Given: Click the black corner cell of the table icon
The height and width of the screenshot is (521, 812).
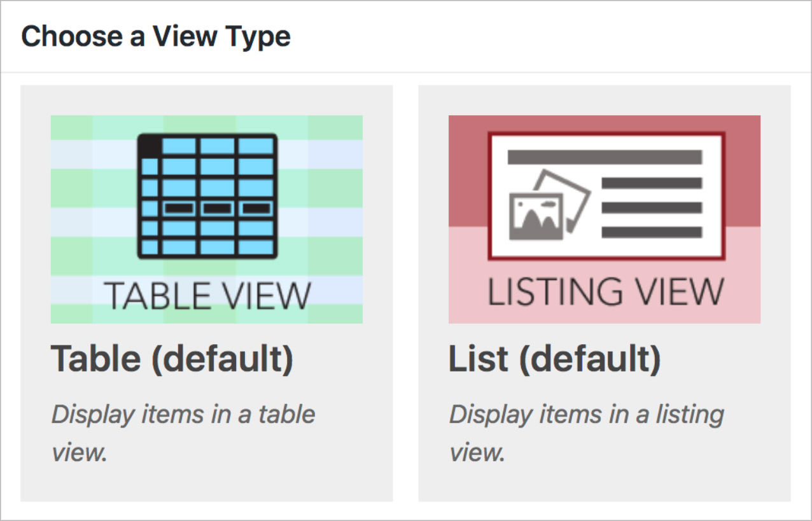Looking at the screenshot, I should (x=149, y=144).
